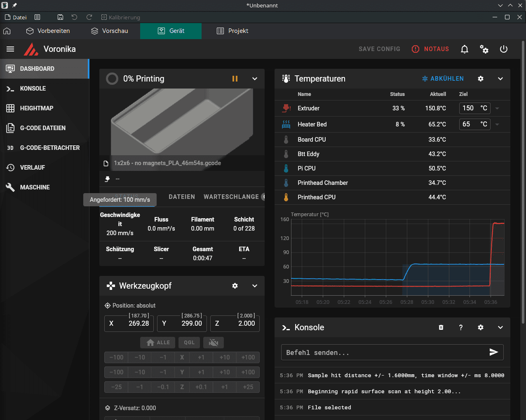Viewport: 526px width, 420px height.
Task: Open toolhead panel gear settings
Action: click(x=235, y=286)
